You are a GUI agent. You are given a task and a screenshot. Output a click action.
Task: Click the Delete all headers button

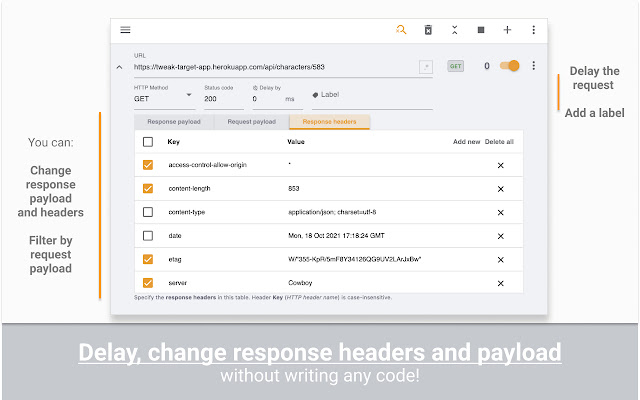(x=499, y=142)
